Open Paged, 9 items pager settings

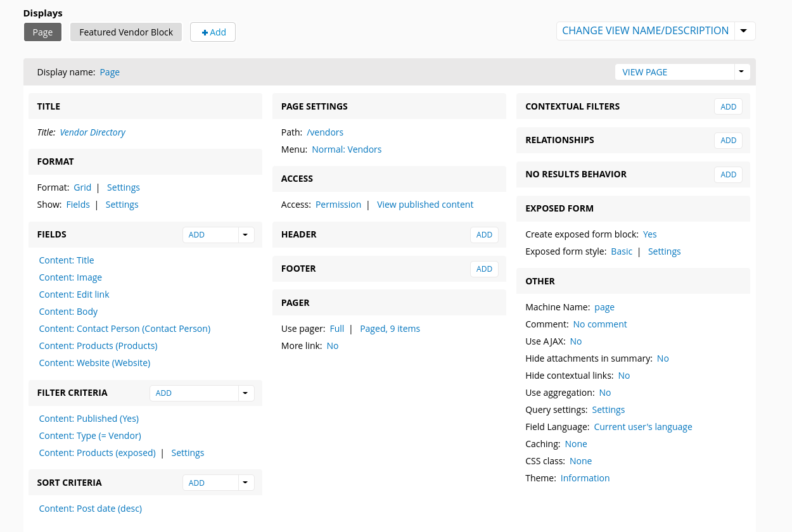tap(390, 329)
